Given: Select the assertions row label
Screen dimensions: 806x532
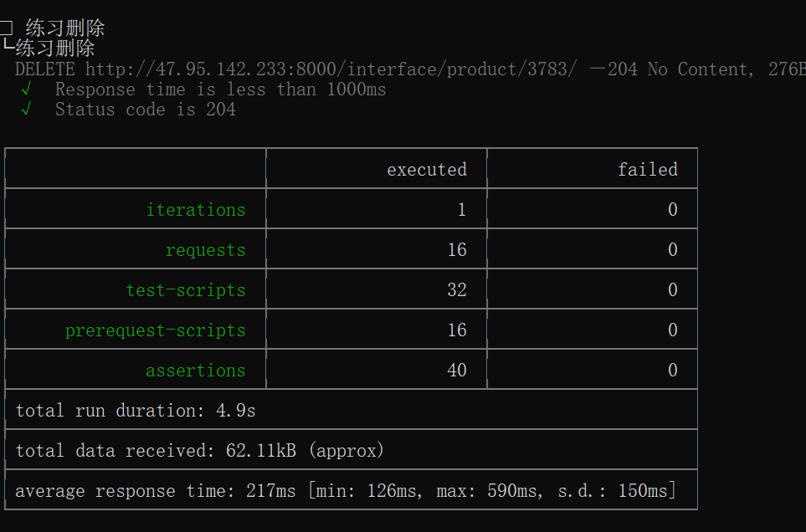Looking at the screenshot, I should [x=196, y=371].
